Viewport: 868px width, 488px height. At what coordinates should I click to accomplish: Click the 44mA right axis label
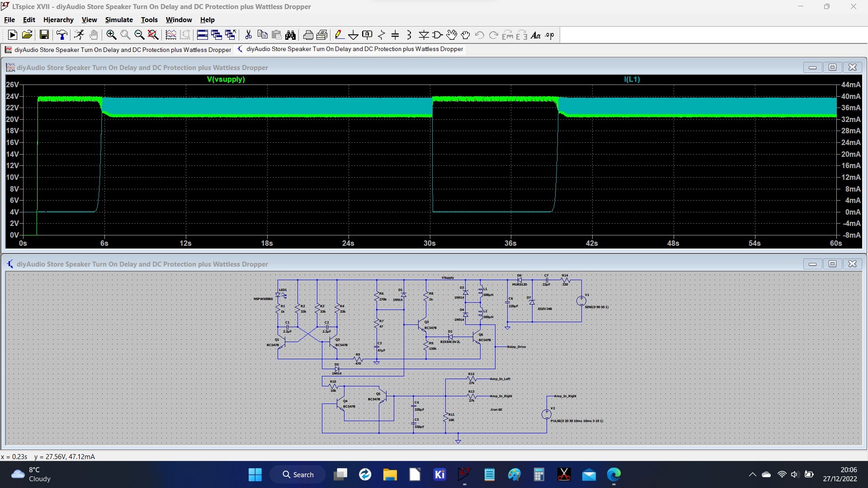850,84
